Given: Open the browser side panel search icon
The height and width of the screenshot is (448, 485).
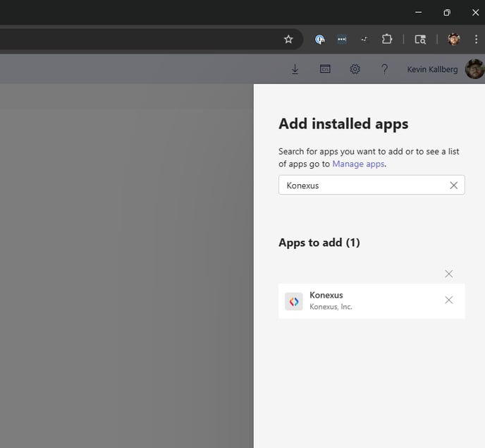Looking at the screenshot, I should pos(420,40).
